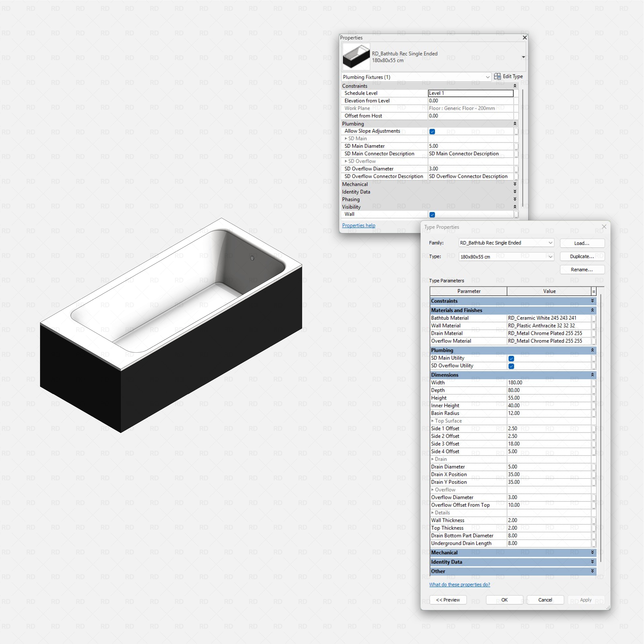Click the Basin Radius value 12.00
This screenshot has width=644, height=644.
(549, 413)
